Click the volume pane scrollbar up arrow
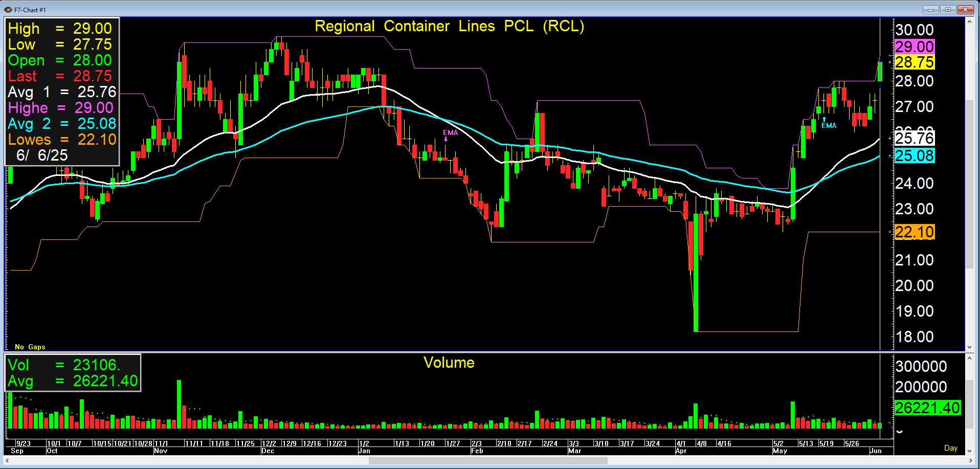Image resolution: width=980 pixels, height=469 pixels. pos(969,358)
